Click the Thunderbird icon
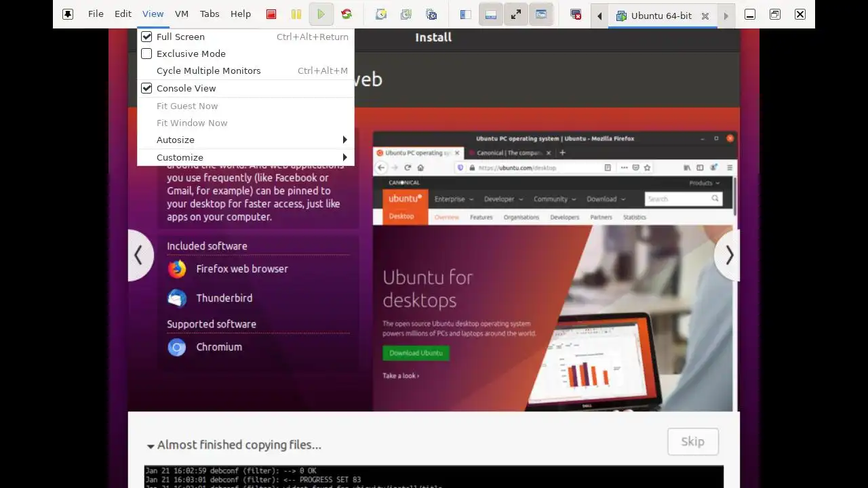Viewport: 868px width, 488px height. click(x=177, y=298)
